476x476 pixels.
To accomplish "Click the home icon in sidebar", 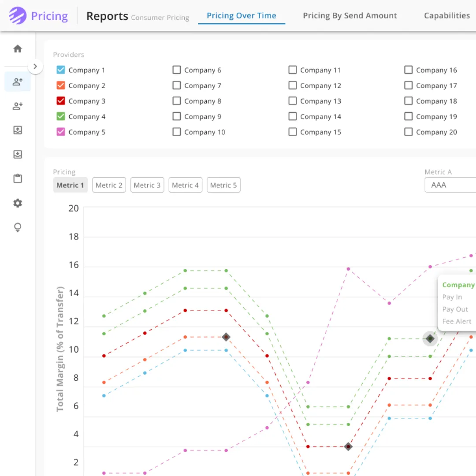I will [x=18, y=49].
